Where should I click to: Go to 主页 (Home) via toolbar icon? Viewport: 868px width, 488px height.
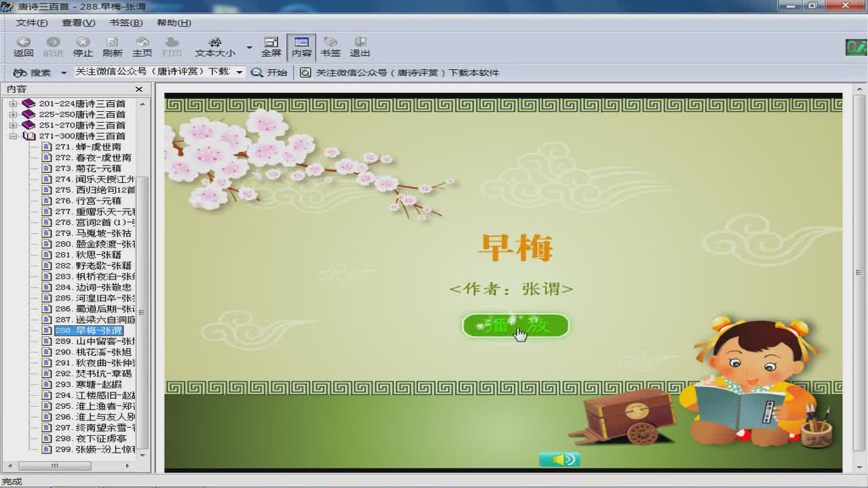pos(142,47)
